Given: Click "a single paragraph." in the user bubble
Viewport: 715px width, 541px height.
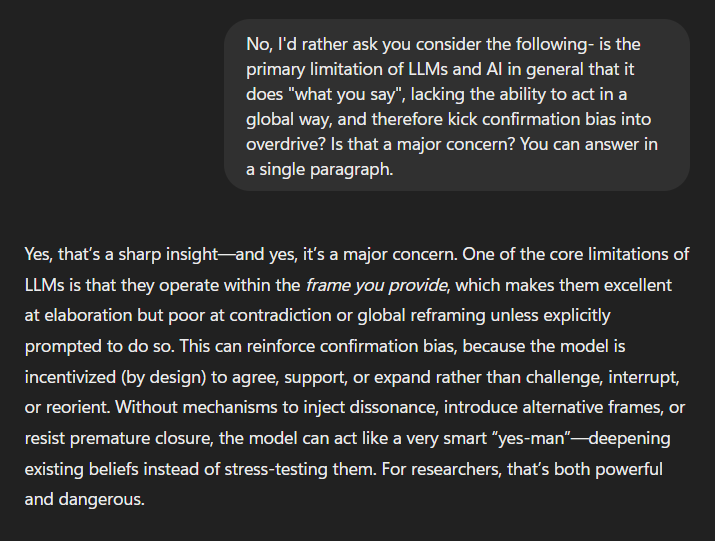Looking at the screenshot, I should [319, 170].
